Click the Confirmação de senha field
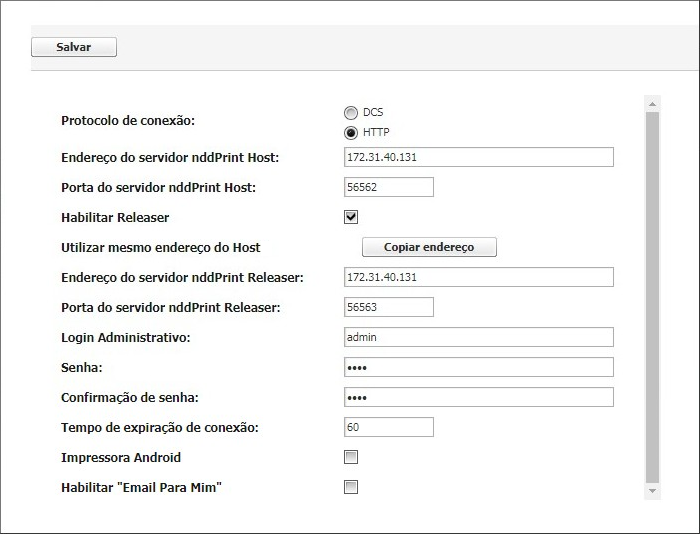The width and height of the screenshot is (700, 534). [478, 397]
